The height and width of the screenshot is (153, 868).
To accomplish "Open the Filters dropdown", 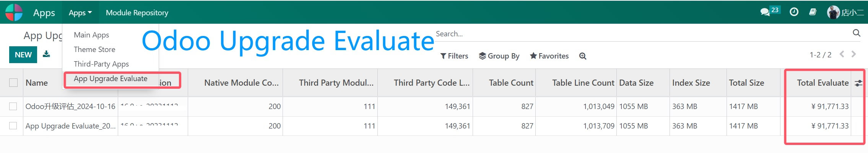I will pos(454,56).
